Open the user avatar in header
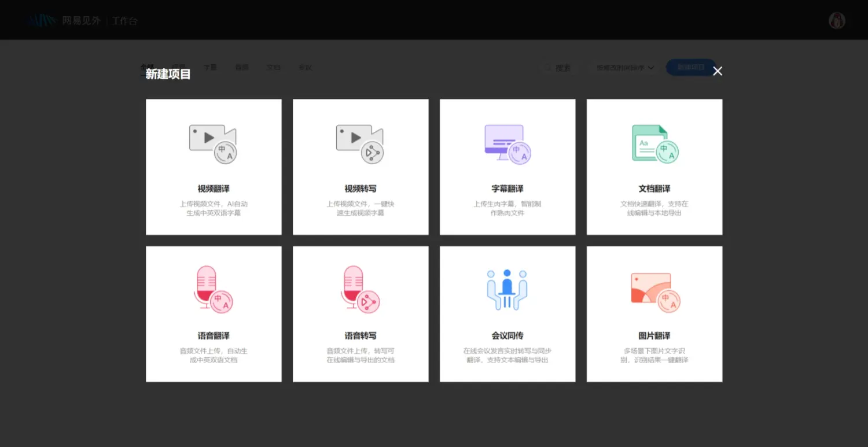 pyautogui.click(x=837, y=21)
